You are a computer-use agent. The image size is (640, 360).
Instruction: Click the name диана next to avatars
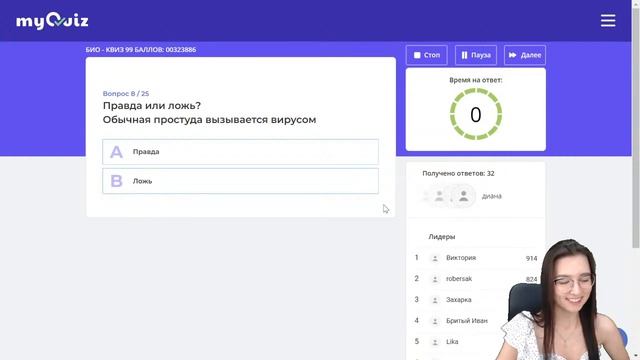[x=492, y=196]
